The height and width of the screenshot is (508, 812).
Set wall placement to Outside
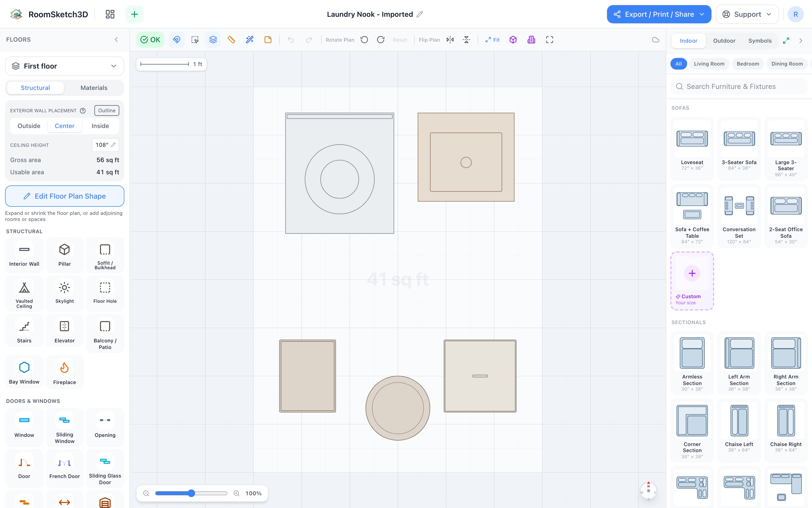(x=29, y=126)
